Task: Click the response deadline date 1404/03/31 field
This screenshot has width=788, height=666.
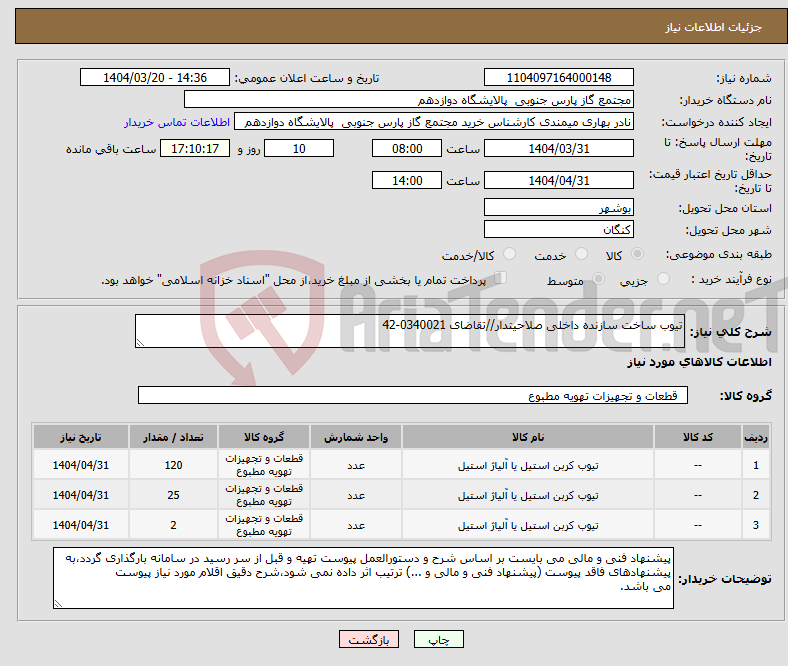Action: pyautogui.click(x=559, y=149)
